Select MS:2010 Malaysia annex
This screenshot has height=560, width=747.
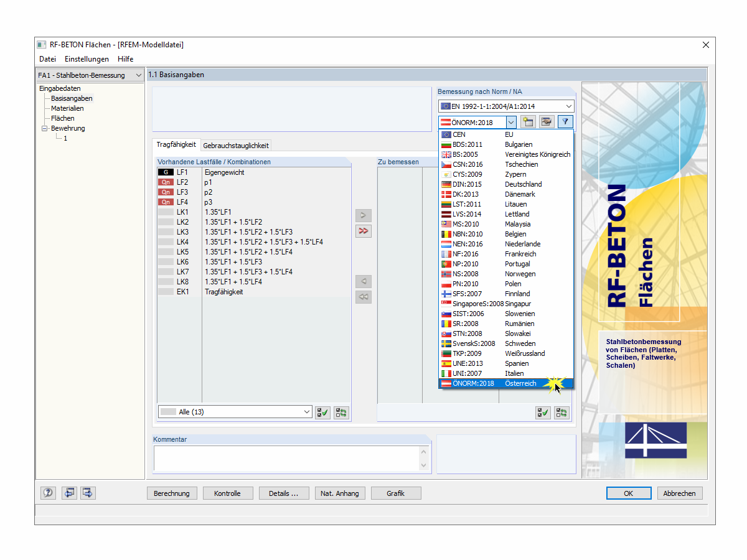(x=506, y=224)
